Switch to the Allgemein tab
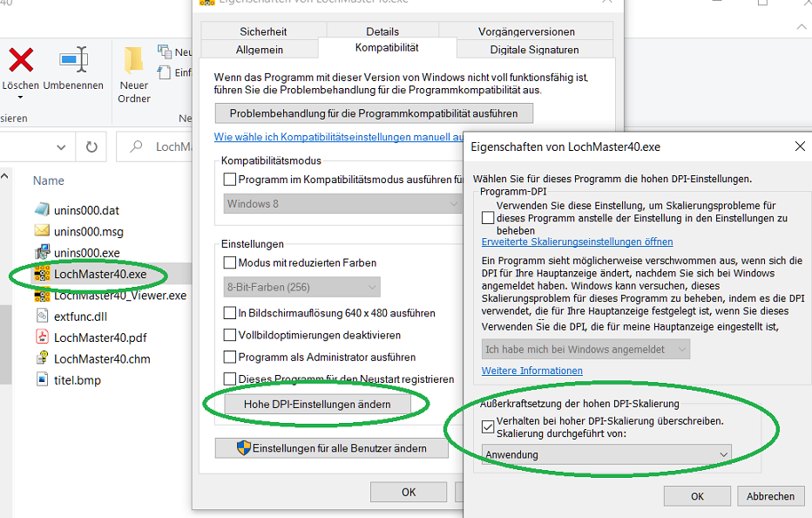This screenshot has width=812, height=518. point(259,50)
